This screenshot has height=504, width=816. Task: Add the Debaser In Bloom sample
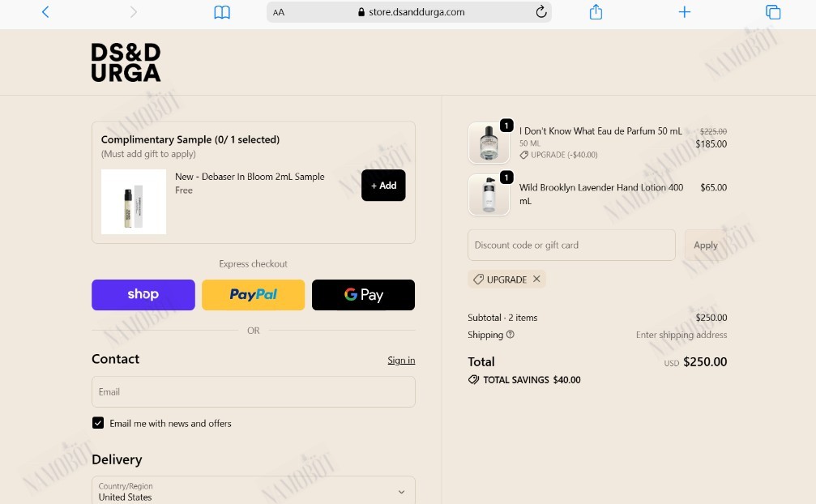(383, 186)
